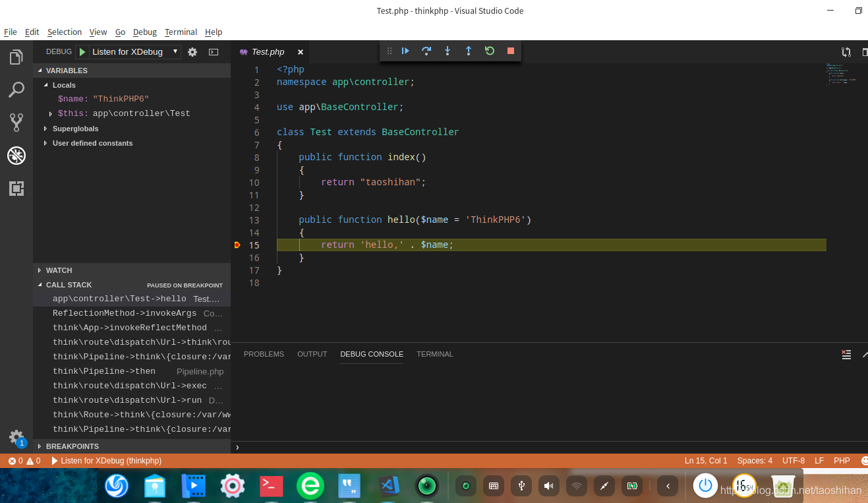868x503 pixels.
Task: Continue execution in the debug toolbar
Action: [405, 51]
